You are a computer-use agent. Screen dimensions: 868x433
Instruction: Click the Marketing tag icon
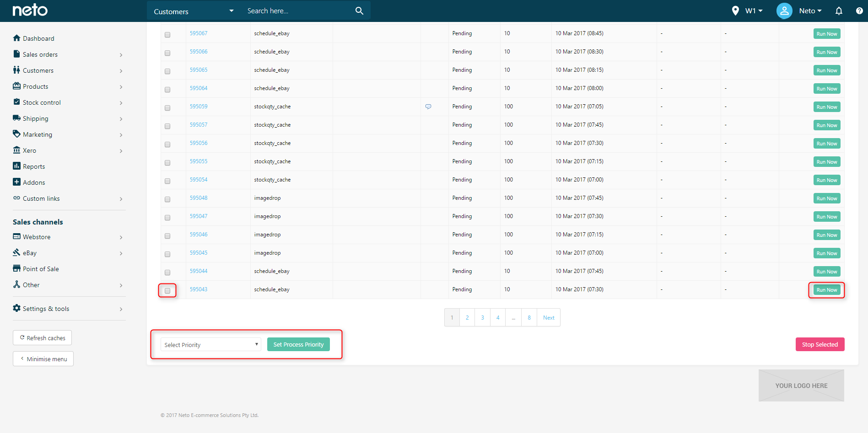click(17, 134)
